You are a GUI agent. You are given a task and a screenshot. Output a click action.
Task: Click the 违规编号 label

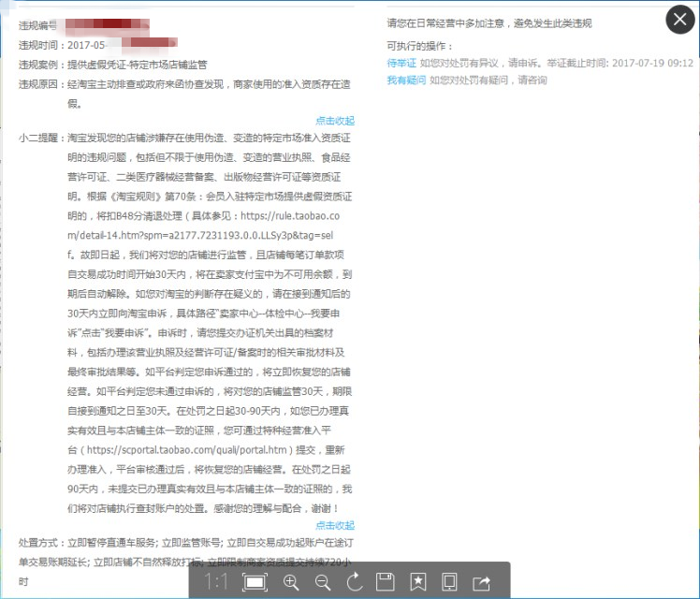point(38,25)
